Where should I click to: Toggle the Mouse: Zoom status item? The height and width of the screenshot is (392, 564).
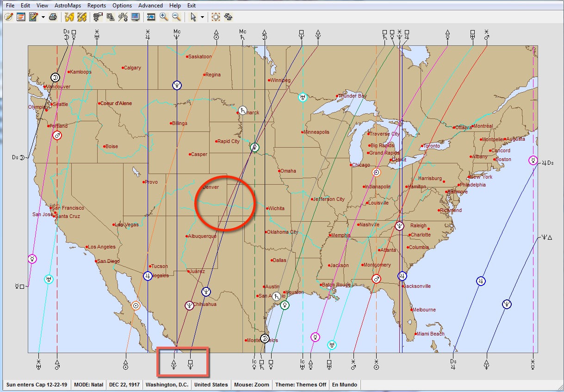[x=251, y=385]
